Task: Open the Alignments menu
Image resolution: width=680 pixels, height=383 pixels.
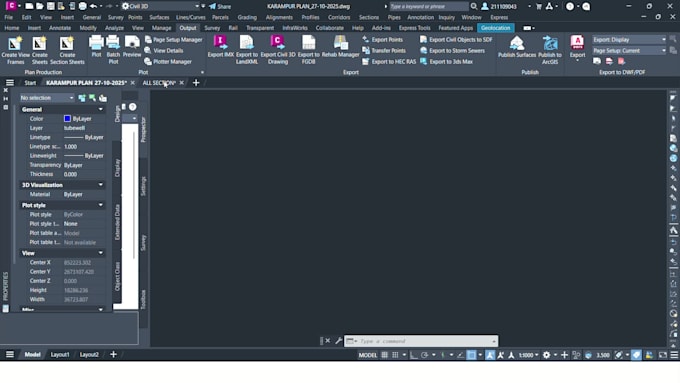Action: [279, 17]
